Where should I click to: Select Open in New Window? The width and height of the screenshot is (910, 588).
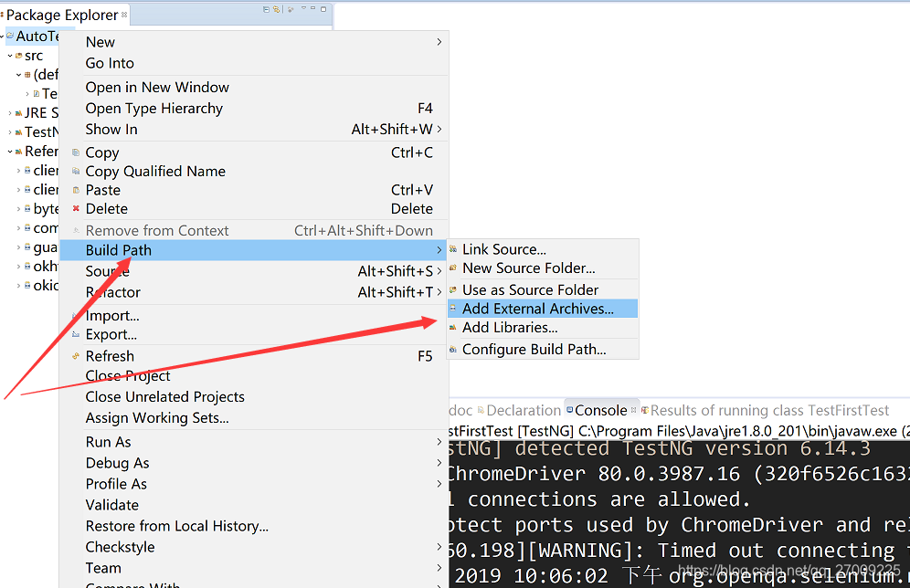click(254, 88)
